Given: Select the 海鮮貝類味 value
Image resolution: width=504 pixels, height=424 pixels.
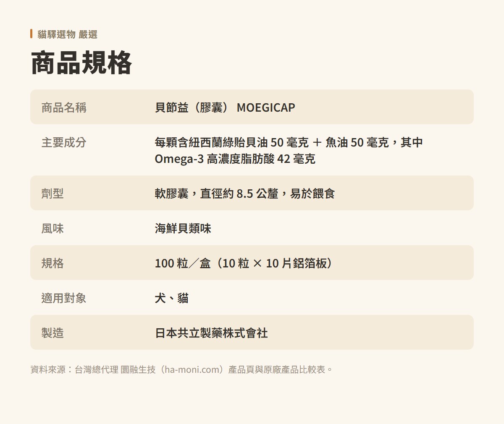Looking at the screenshot, I should (x=183, y=228).
